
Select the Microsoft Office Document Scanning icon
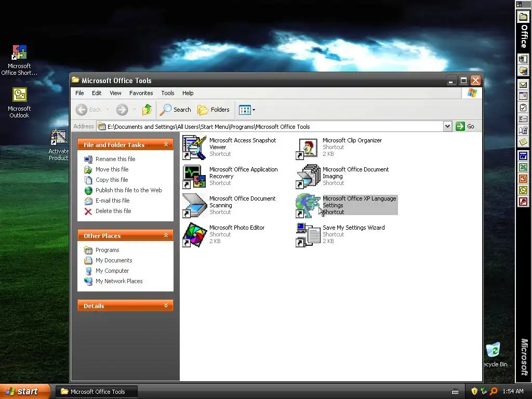coord(194,206)
